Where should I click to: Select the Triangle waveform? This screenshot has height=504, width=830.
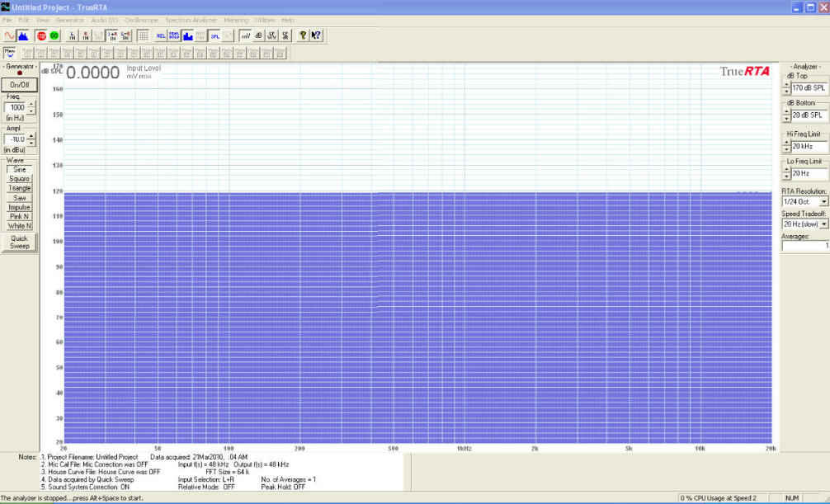pyautogui.click(x=20, y=188)
